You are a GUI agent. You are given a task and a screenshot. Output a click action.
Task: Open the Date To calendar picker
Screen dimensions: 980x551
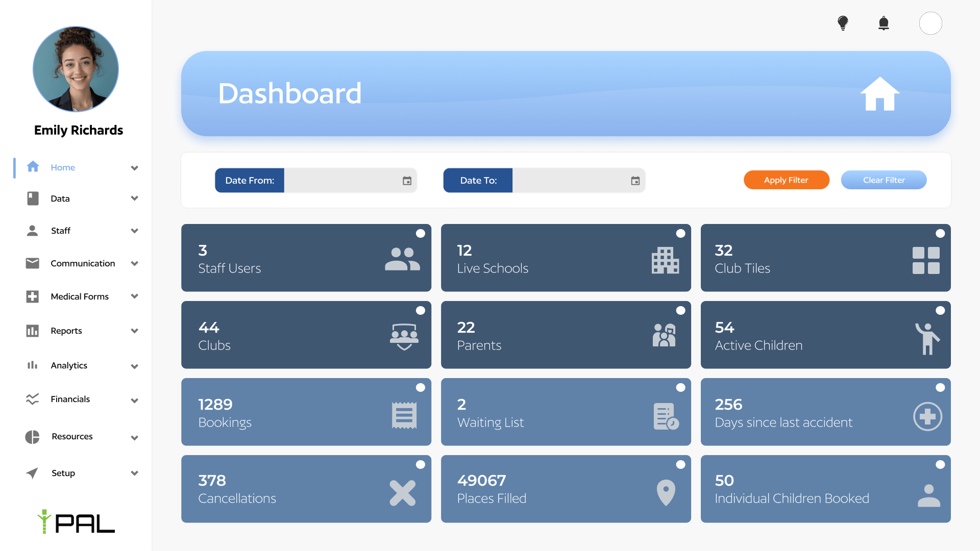pos(634,180)
